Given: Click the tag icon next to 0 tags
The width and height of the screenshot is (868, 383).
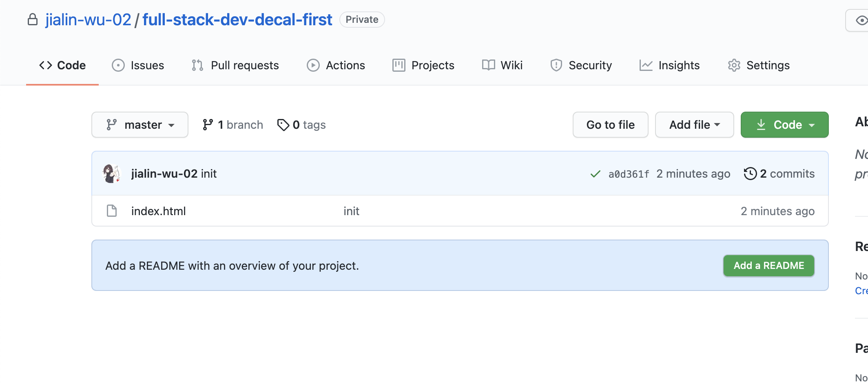Looking at the screenshot, I should point(283,125).
